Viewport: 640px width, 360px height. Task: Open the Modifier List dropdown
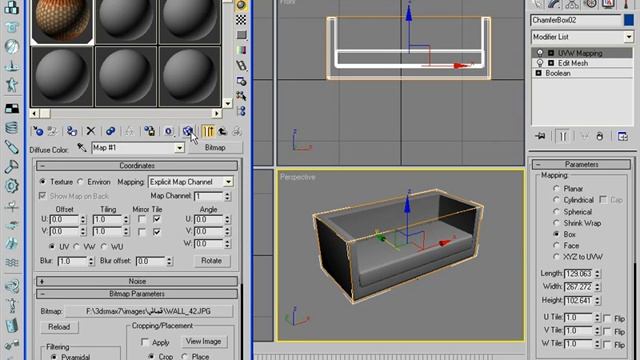(628, 37)
